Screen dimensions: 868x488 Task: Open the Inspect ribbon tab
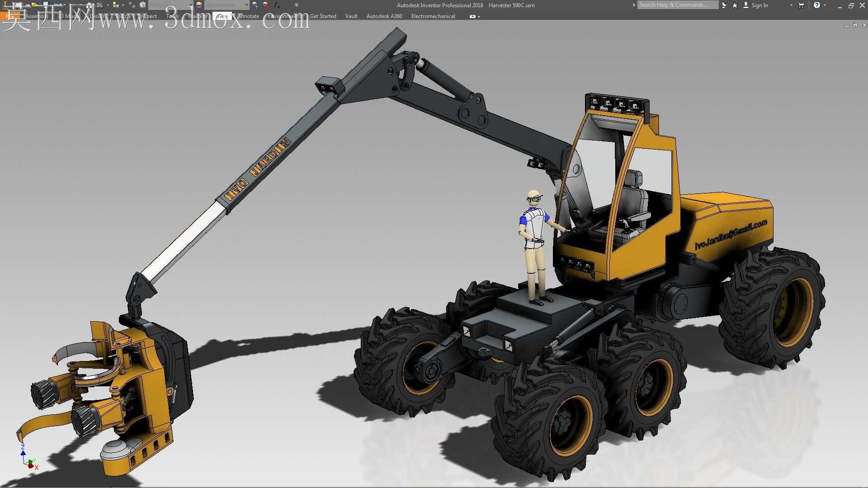tap(147, 16)
